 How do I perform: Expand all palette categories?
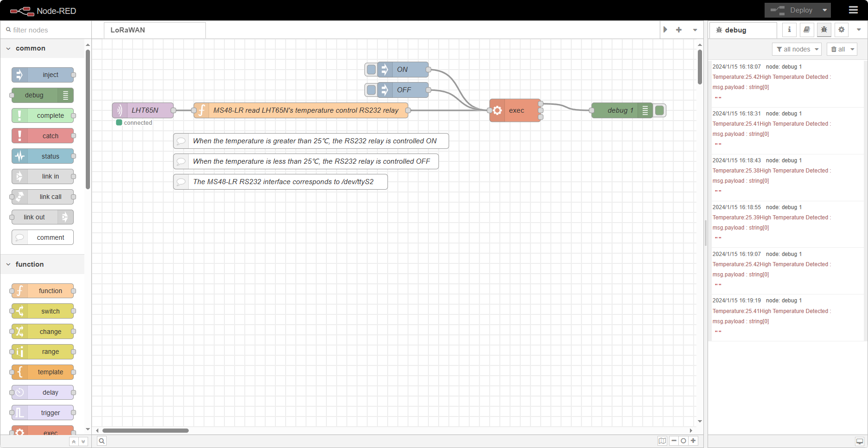[x=83, y=442]
